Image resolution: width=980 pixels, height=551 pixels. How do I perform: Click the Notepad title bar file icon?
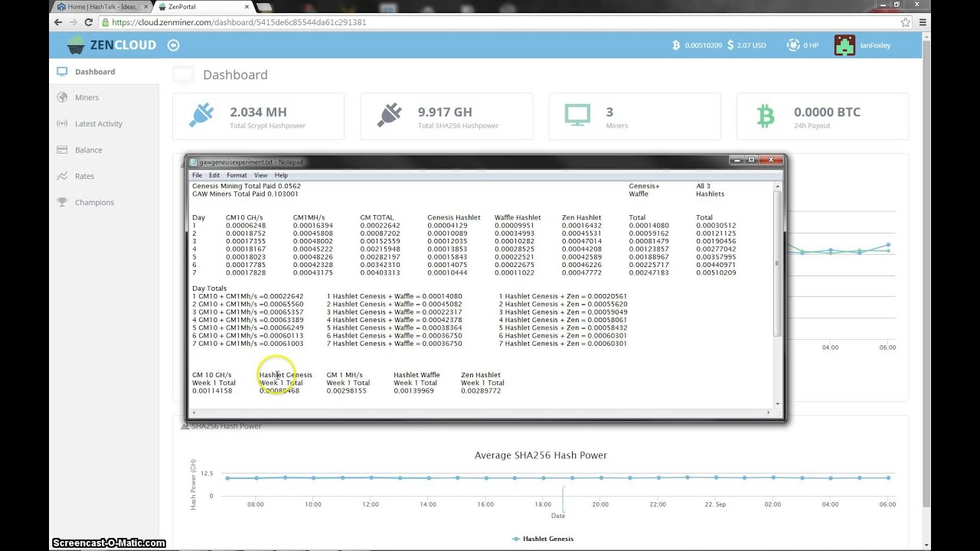194,162
